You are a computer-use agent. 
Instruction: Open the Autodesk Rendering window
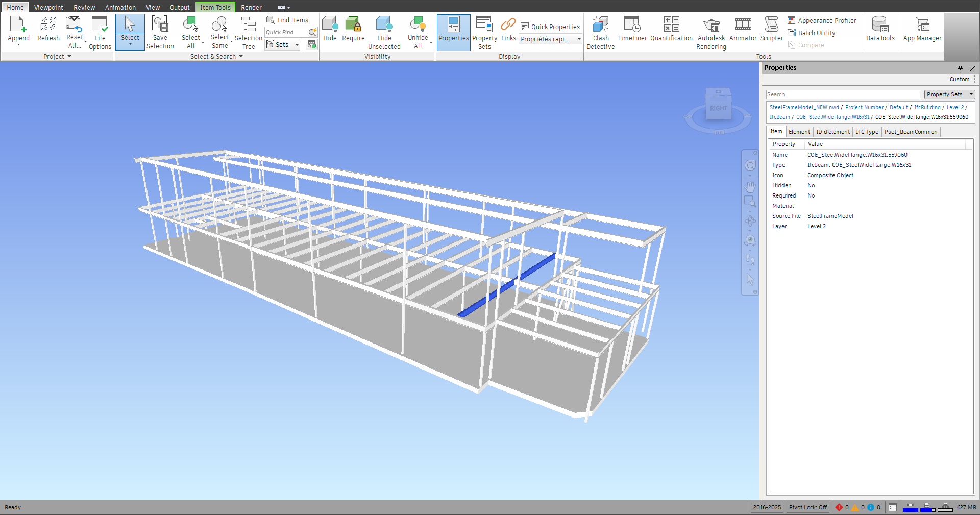coord(711,33)
